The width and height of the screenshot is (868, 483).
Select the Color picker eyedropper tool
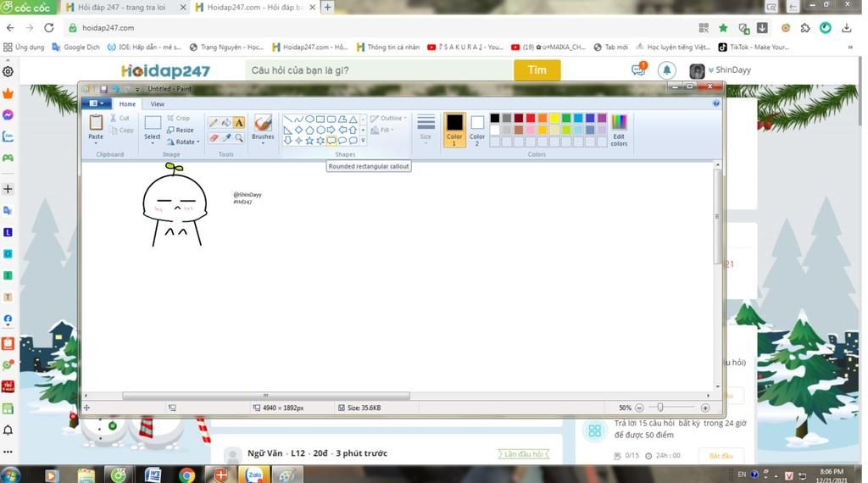[225, 138]
